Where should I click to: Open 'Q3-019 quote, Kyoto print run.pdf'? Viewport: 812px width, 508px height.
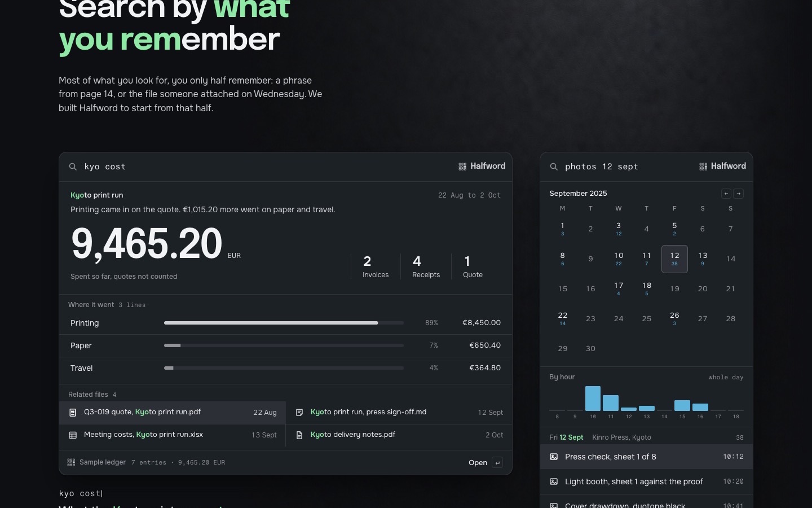[173, 413]
